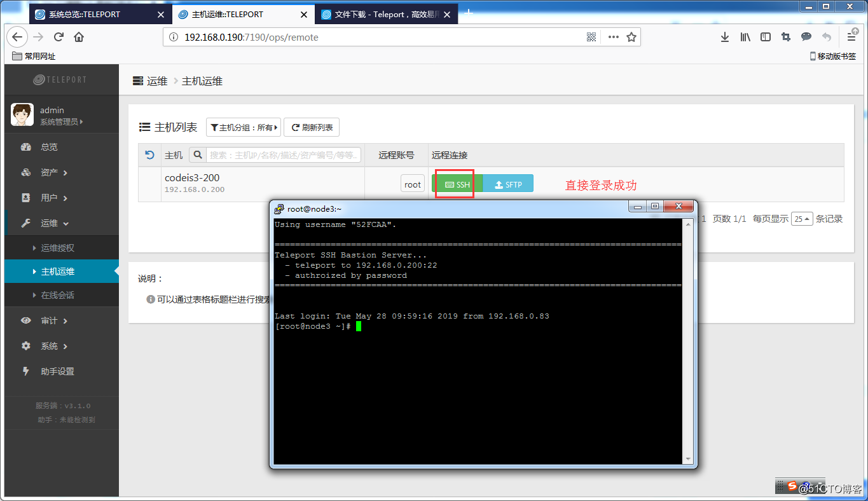Open the downloads arrow icon
This screenshot has height=501, width=868.
click(x=725, y=37)
